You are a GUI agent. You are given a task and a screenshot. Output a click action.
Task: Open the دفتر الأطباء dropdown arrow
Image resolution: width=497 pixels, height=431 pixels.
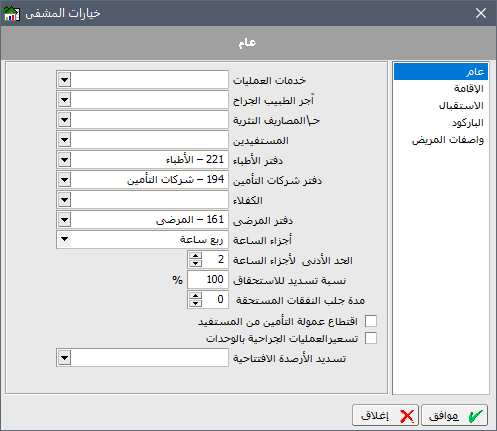click(x=64, y=160)
